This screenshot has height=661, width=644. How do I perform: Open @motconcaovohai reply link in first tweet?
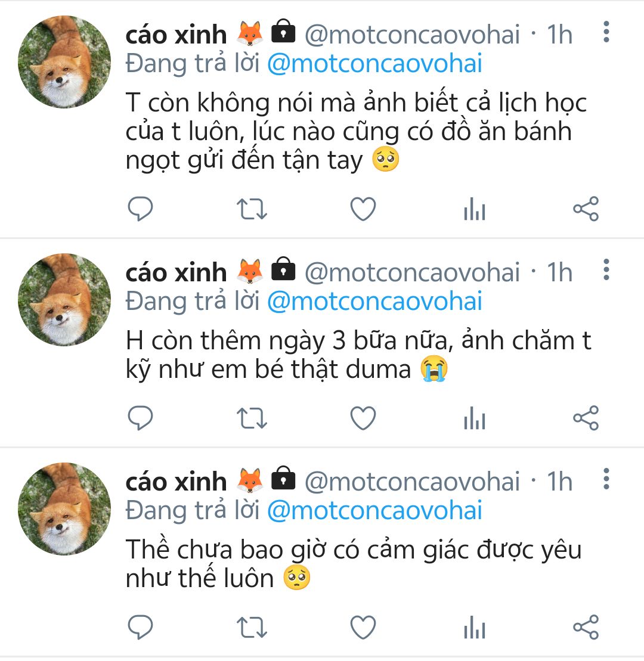point(374,64)
